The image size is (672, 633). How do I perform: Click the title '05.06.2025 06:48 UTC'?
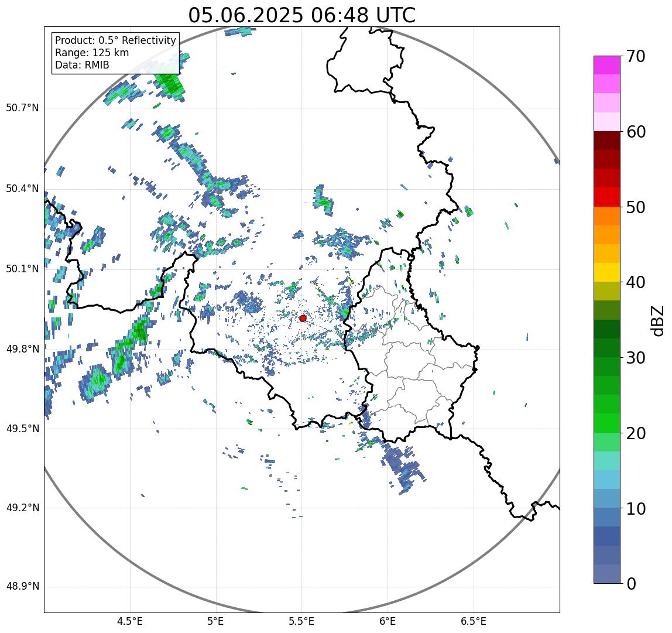click(301, 15)
